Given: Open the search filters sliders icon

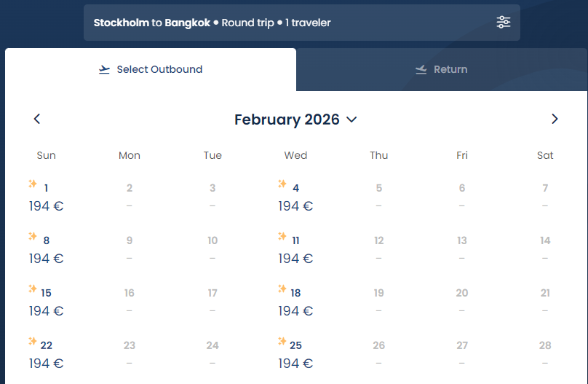Looking at the screenshot, I should click(x=504, y=23).
